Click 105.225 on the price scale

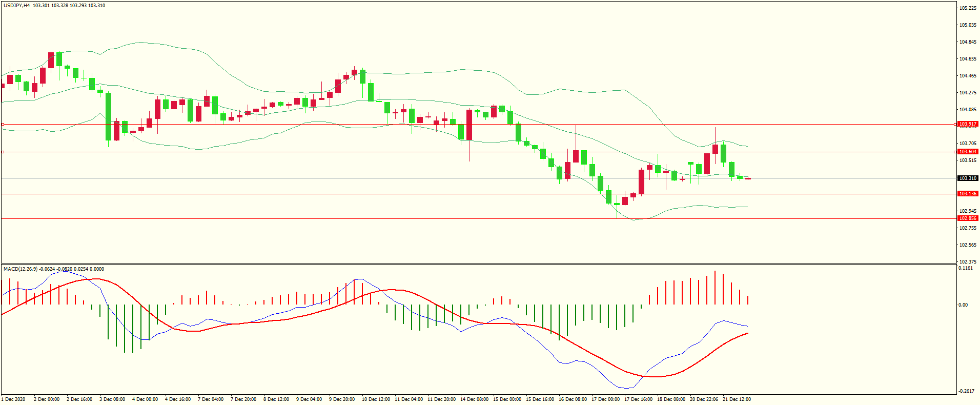click(967, 8)
